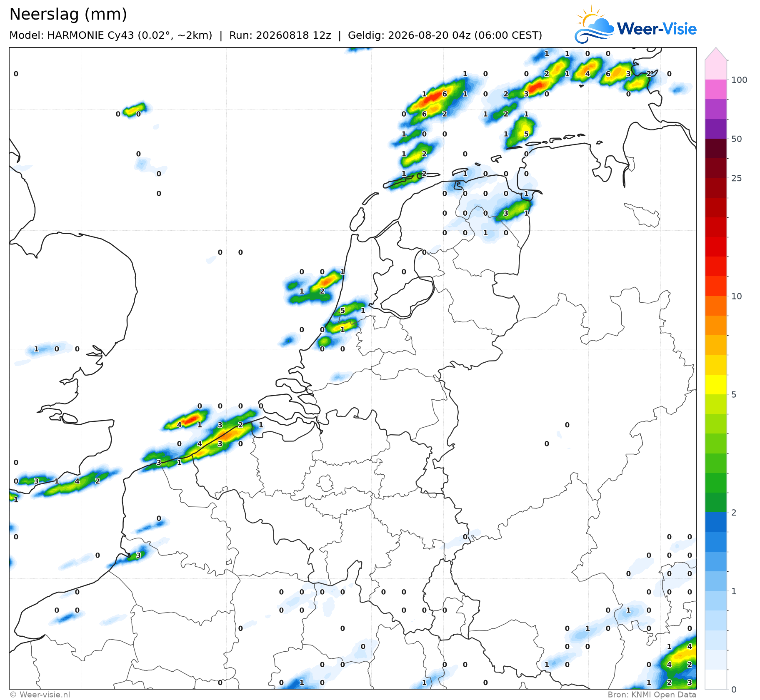Click the Neerslag (mm) title
Viewport: 760px width, 700px height.
(68, 15)
